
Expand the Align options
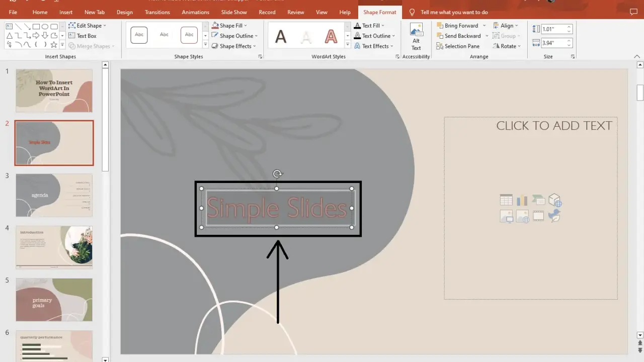(506, 26)
